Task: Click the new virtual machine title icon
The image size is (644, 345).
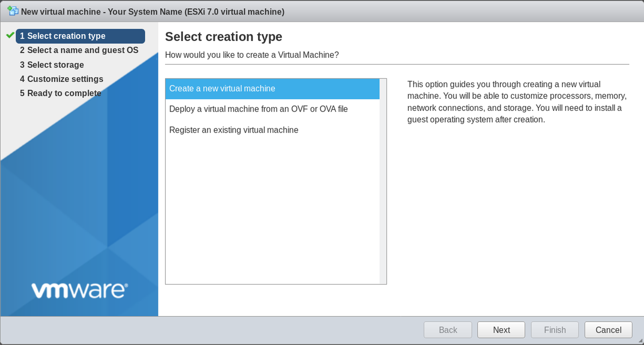Action: (13, 11)
